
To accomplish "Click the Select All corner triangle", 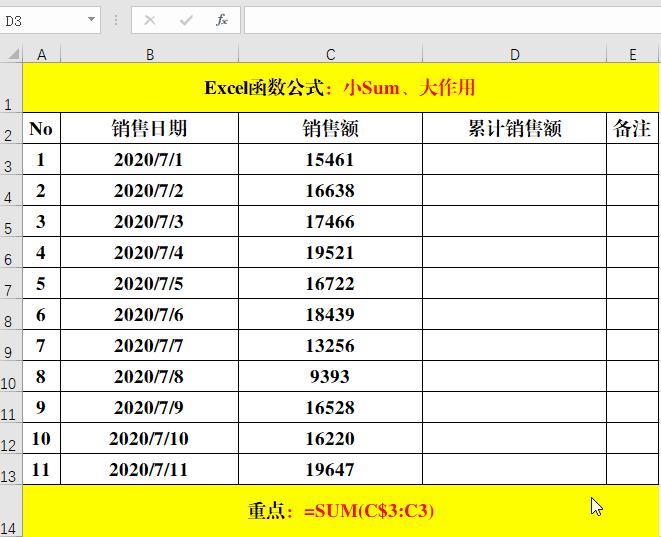I will pos(13,54).
